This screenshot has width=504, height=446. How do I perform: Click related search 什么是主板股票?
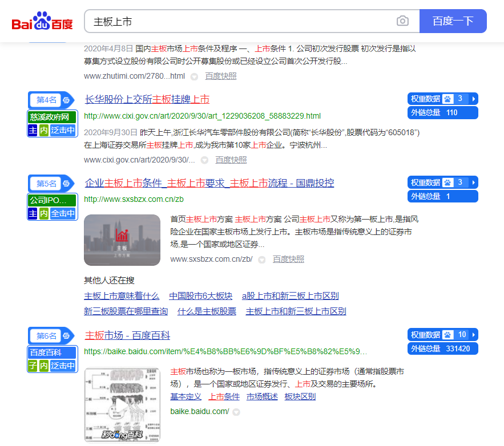pyautogui.click(x=207, y=311)
